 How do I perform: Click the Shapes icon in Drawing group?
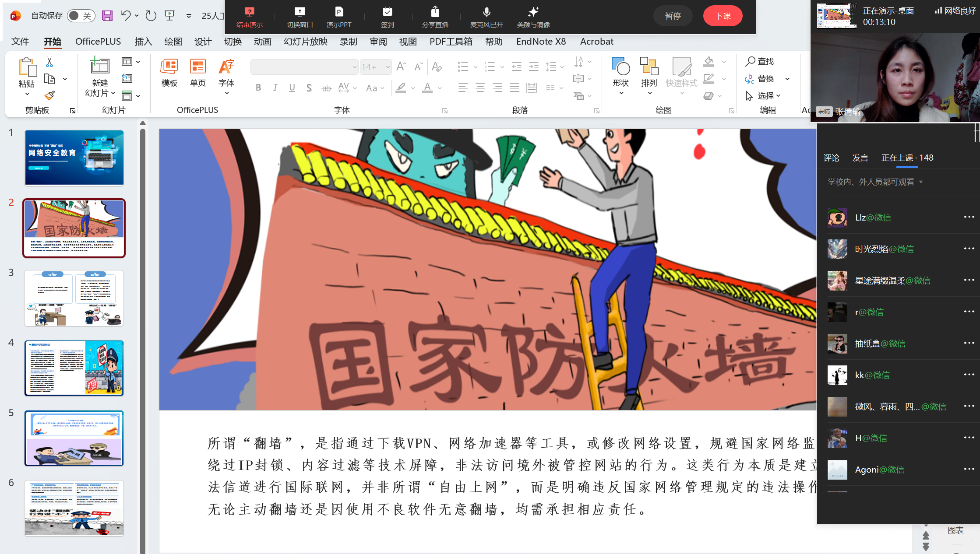pos(620,67)
